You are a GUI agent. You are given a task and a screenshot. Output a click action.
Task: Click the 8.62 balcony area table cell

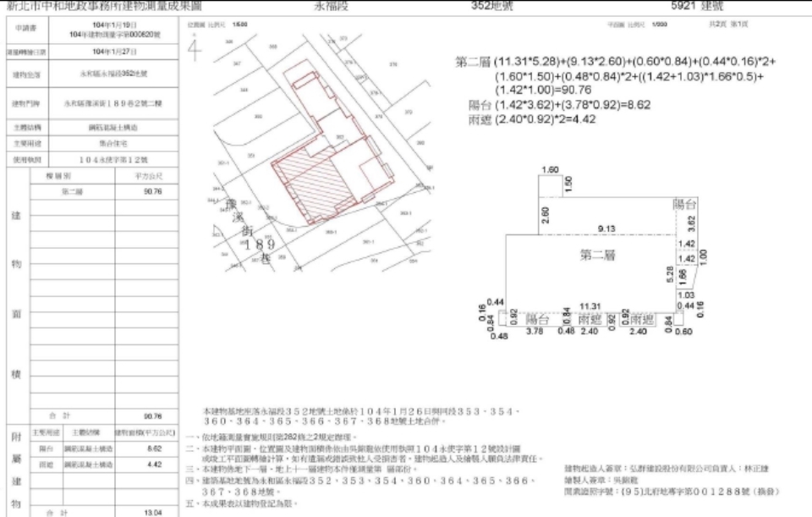pyautogui.click(x=152, y=448)
